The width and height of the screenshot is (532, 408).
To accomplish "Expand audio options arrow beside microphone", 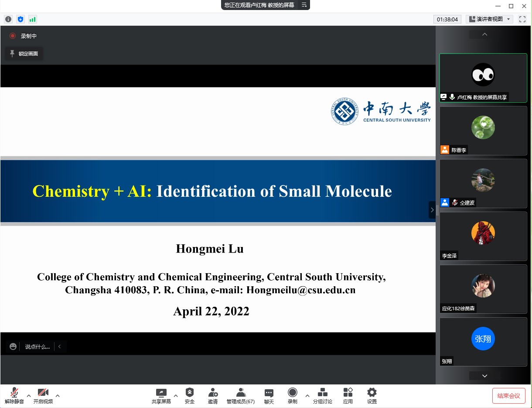I will [29, 396].
